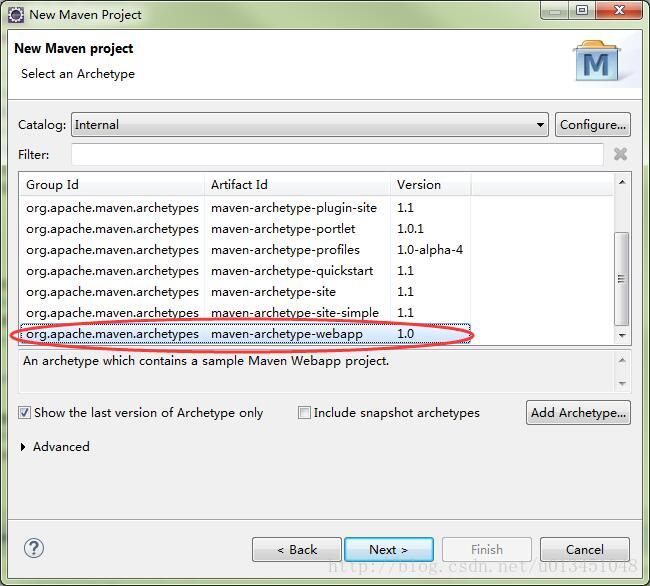Image resolution: width=650 pixels, height=586 pixels.
Task: Select the maven-archetype-portlet row
Action: click(x=245, y=229)
